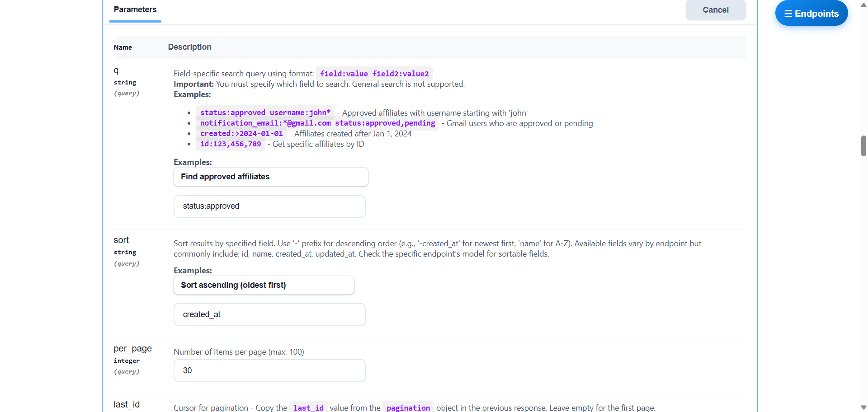
Task: Click the 'field:value field2:value2' code snippet
Action: pyautogui.click(x=374, y=74)
